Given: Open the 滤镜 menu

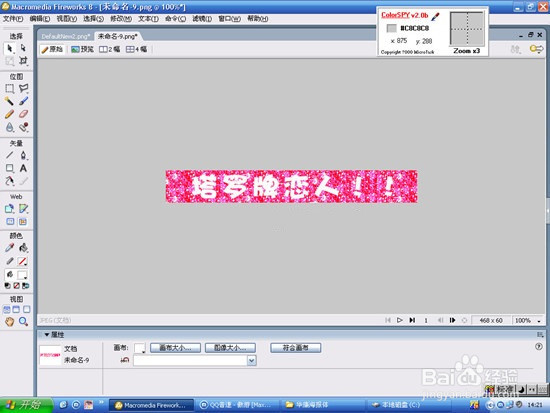Looking at the screenshot, I should pos(202,19).
